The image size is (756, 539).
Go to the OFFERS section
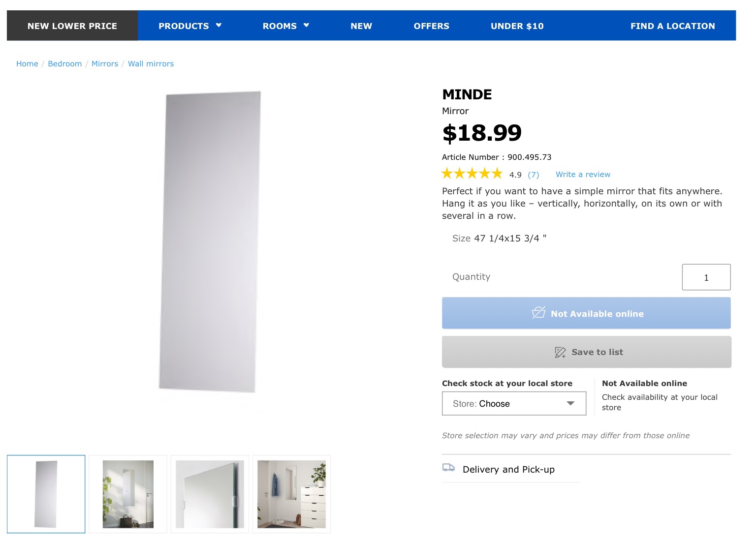tap(431, 26)
